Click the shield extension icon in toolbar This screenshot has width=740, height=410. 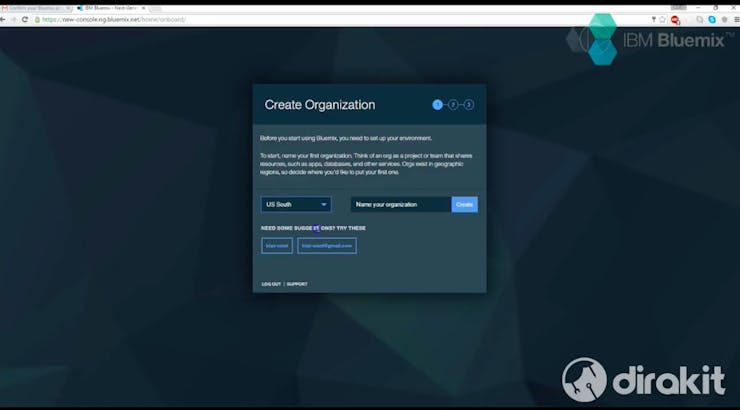(x=724, y=19)
